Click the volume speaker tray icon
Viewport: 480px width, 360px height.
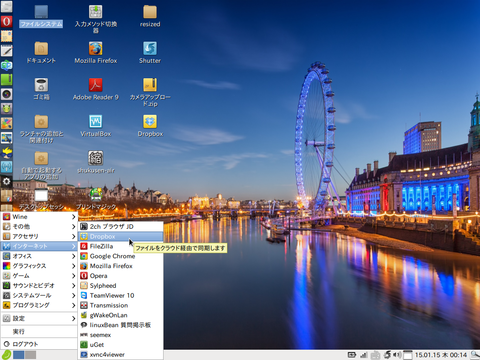click(397, 355)
